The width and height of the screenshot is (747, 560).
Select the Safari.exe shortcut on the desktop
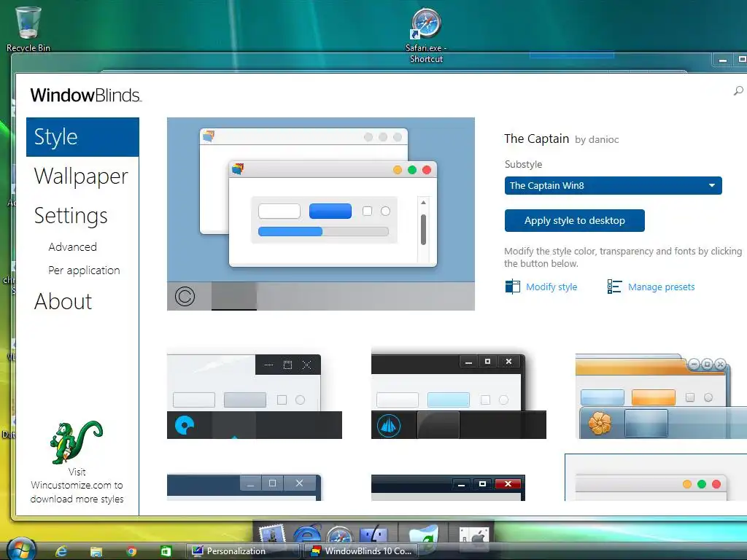click(x=426, y=36)
